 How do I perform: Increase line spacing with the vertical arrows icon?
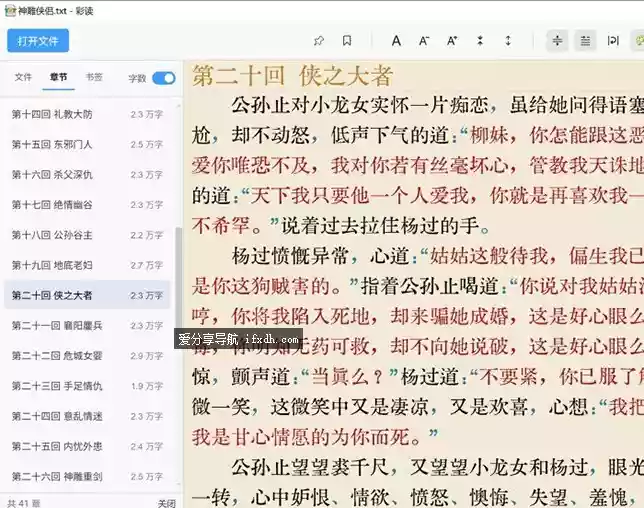(x=508, y=41)
